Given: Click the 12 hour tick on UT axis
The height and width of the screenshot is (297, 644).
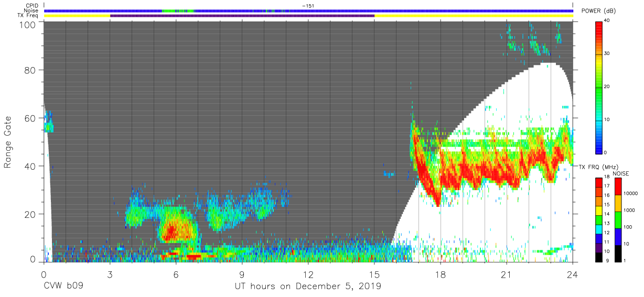Looking at the screenshot, I should (308, 274).
